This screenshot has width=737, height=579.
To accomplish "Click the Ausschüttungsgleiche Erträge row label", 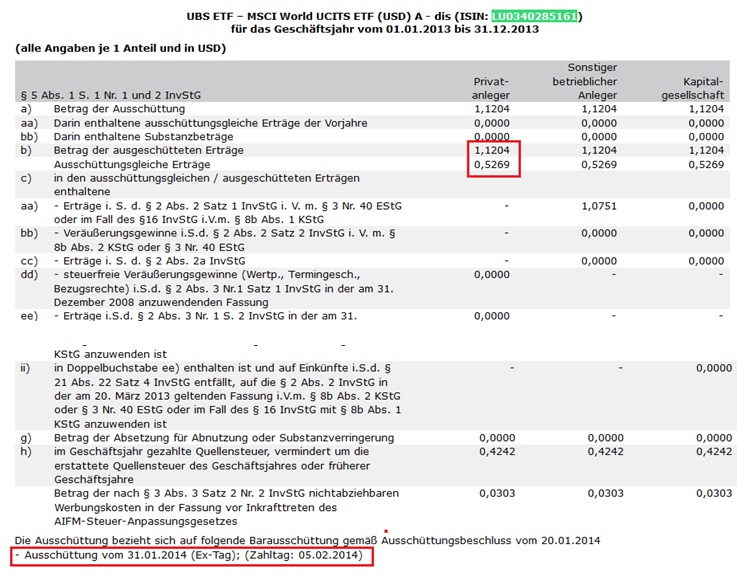I will 132,164.
